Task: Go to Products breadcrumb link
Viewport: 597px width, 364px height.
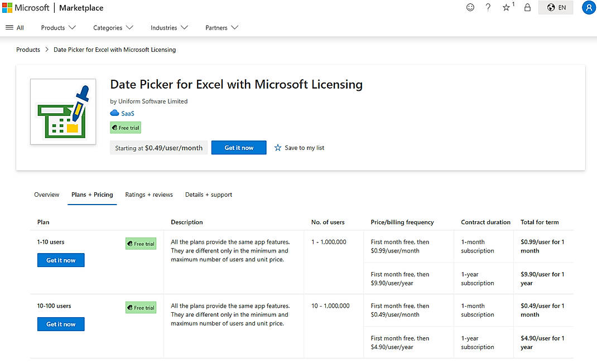Action: (x=28, y=50)
